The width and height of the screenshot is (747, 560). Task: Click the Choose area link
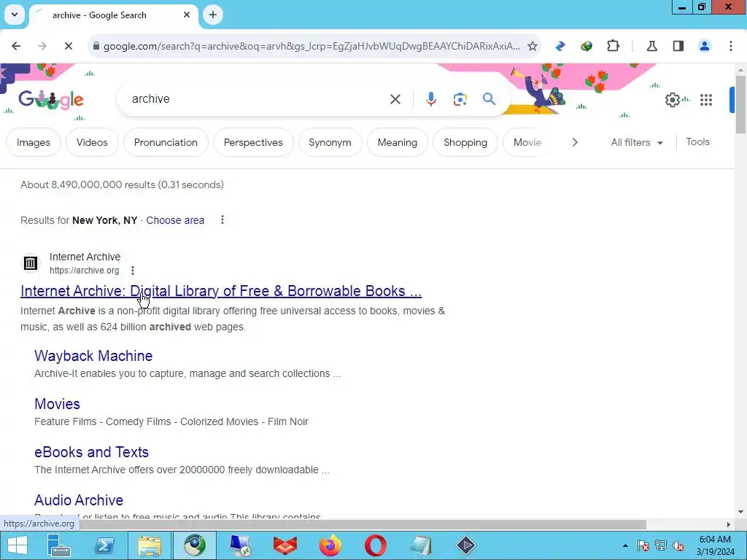click(x=175, y=220)
